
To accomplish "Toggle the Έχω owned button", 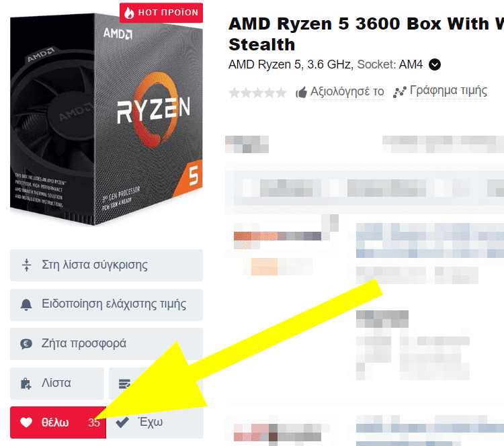I will 155,422.
